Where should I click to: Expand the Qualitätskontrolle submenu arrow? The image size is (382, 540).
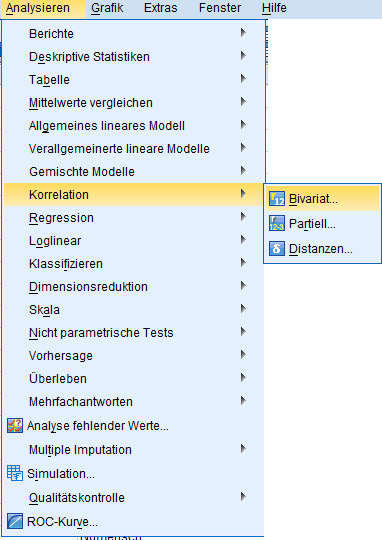243,496
